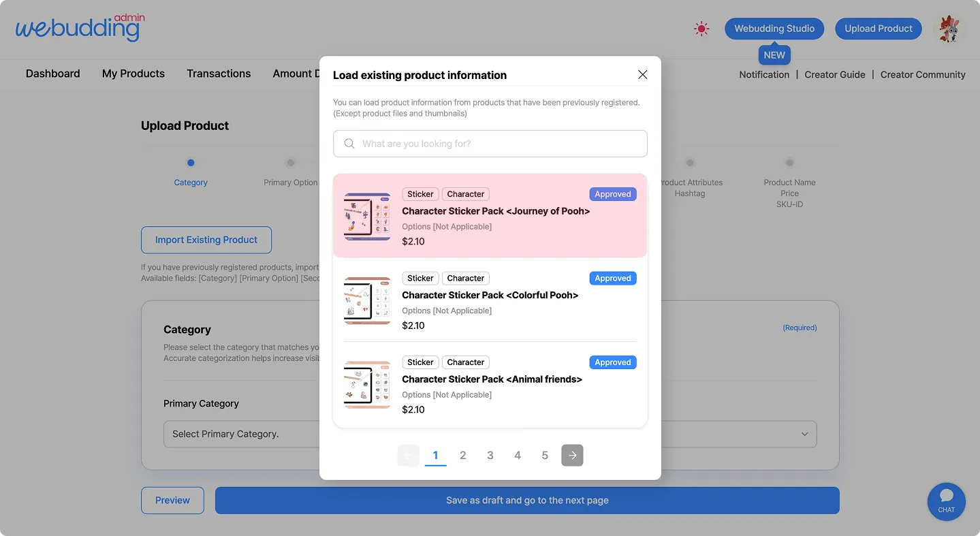Screen dimensions: 980x536
Task: Click the previous page arrow in pagination
Action: coord(408,456)
